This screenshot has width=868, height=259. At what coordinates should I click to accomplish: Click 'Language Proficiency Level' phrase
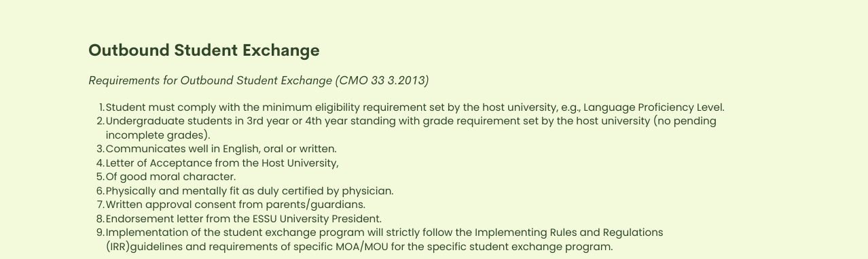tap(654, 107)
